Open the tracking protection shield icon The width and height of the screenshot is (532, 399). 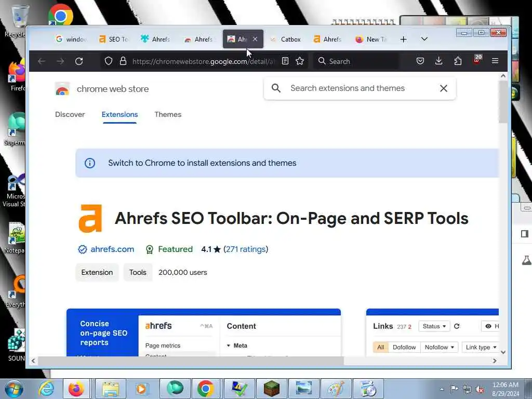pos(108,61)
